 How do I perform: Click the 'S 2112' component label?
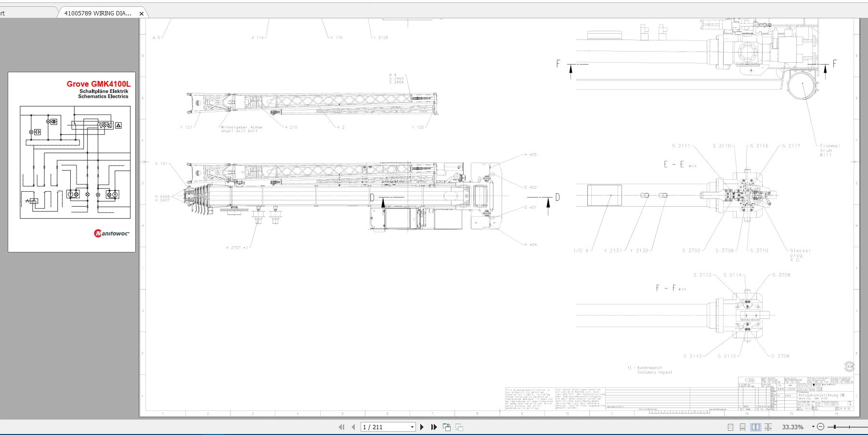[702, 275]
